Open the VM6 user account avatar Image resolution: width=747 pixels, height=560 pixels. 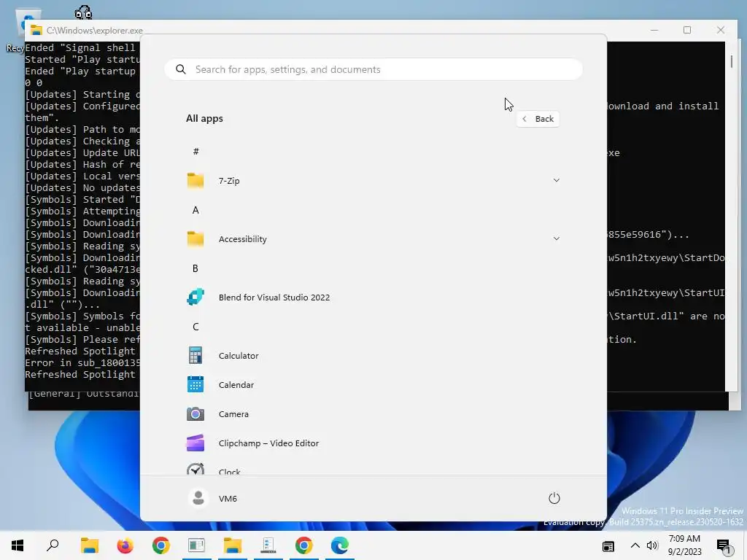click(x=198, y=498)
